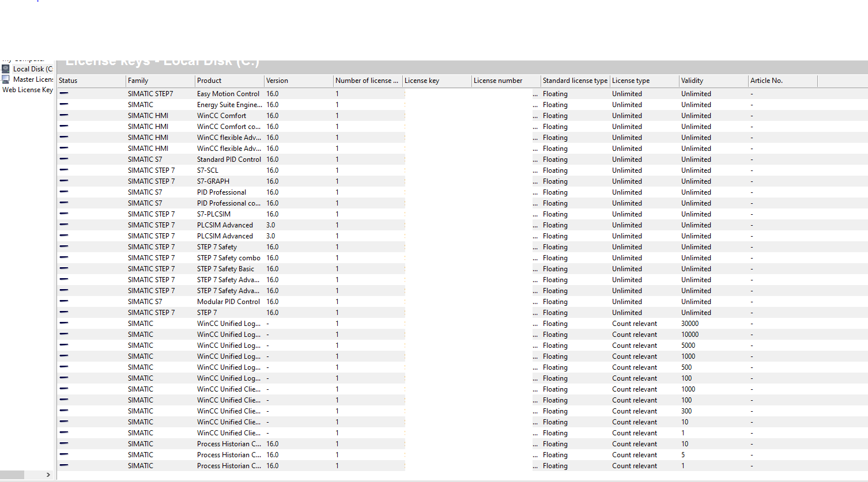Click the WinCC Comfort product cell

tap(221, 116)
